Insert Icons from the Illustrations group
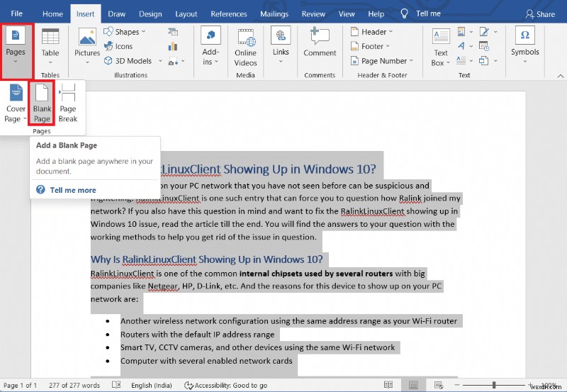Screen dimensions: 567x392 coord(118,46)
